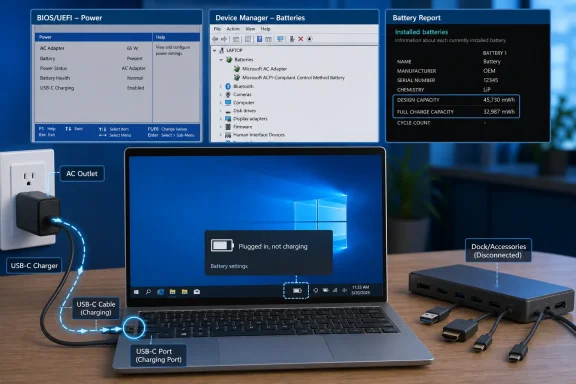
Task: Click the Batteries category icon
Action: [229, 60]
